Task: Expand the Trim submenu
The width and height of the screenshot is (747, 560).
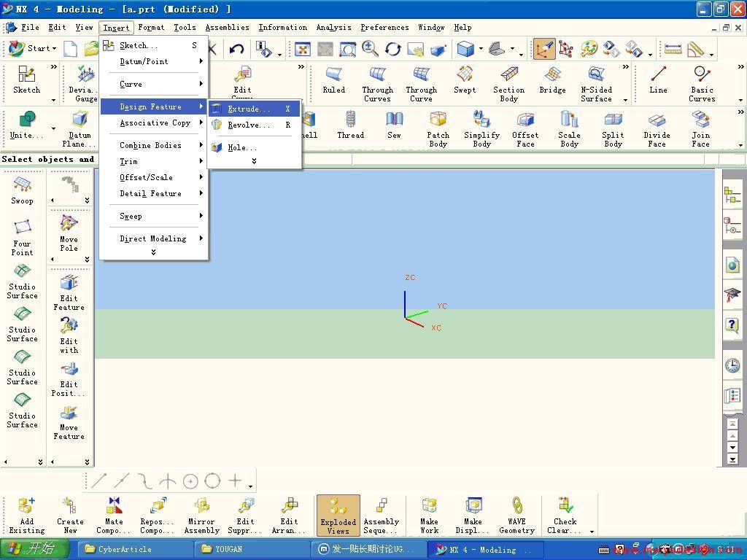Action: point(154,161)
